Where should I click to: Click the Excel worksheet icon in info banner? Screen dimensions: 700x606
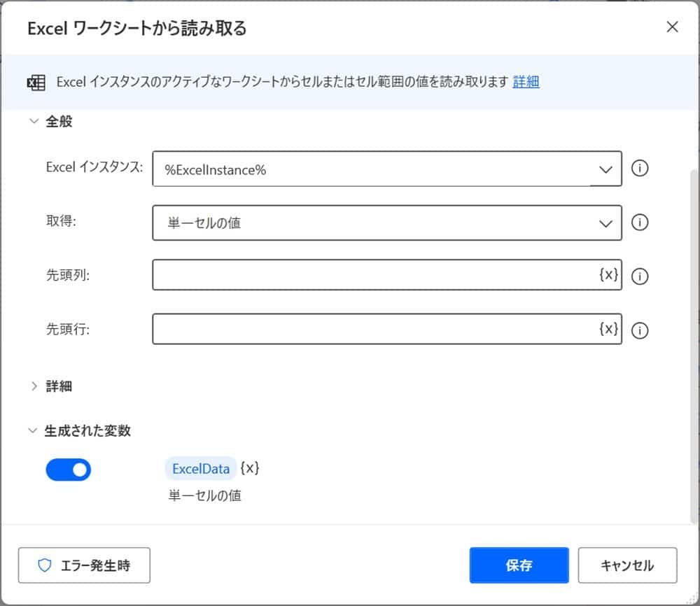coord(35,83)
